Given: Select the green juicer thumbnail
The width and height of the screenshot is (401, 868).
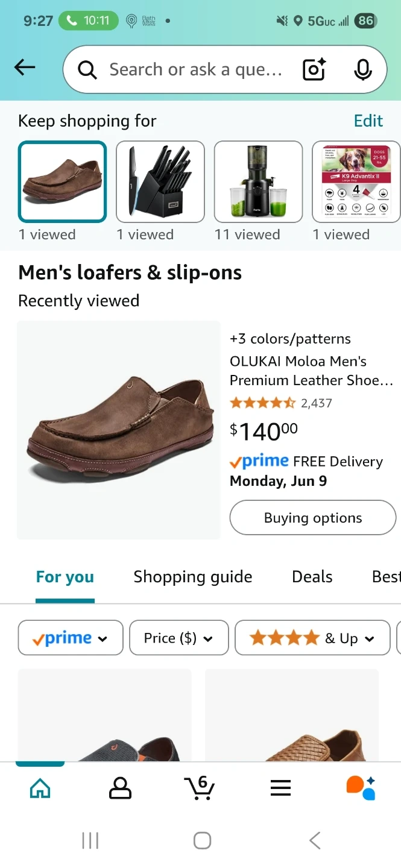Looking at the screenshot, I should pos(258,182).
